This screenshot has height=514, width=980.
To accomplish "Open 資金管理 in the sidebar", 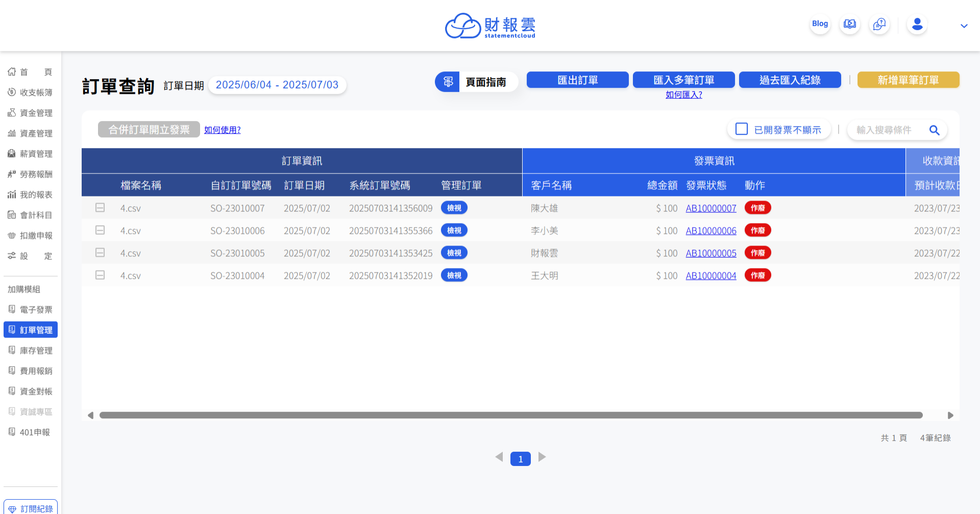I will [30, 113].
